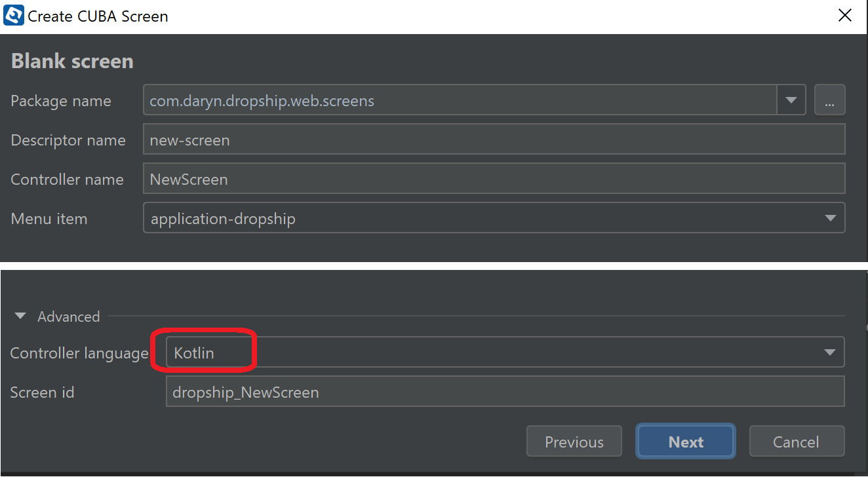Dismiss the wizard with the Cancel button

click(796, 442)
